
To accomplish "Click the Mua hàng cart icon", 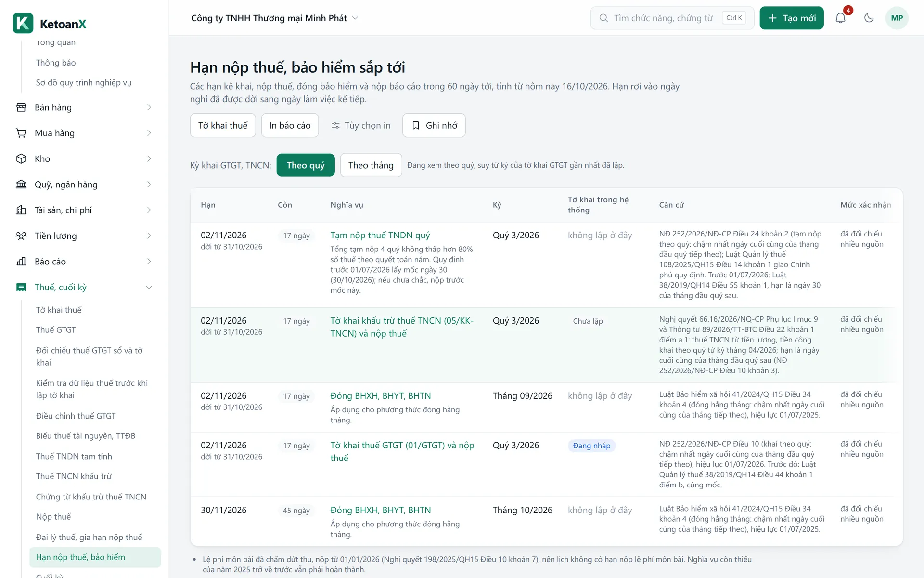I will (x=21, y=133).
